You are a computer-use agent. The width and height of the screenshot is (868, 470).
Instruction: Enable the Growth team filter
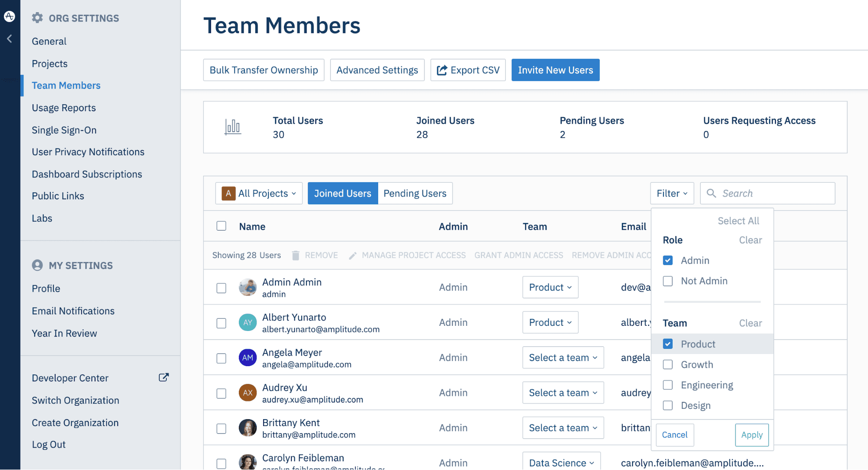667,364
